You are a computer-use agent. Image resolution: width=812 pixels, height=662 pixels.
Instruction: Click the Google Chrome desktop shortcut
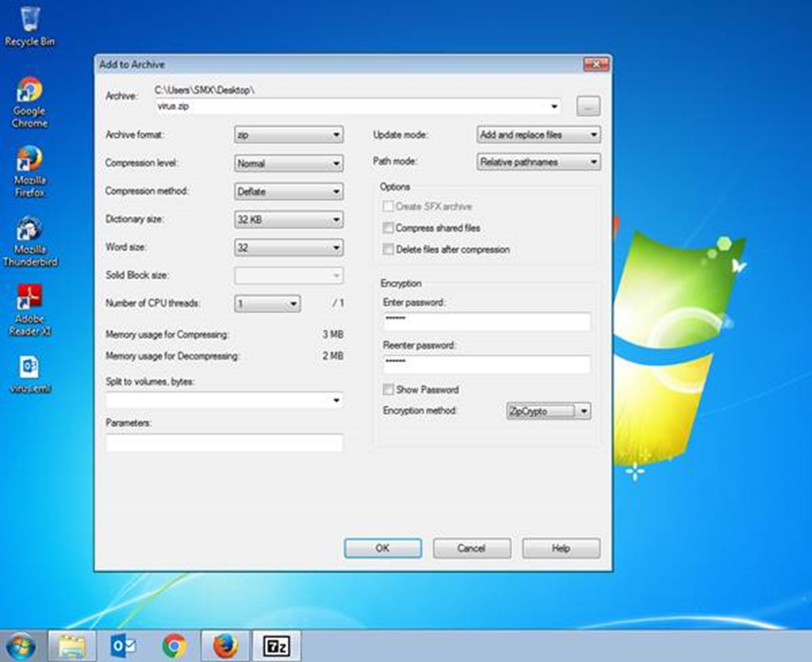click(x=30, y=102)
